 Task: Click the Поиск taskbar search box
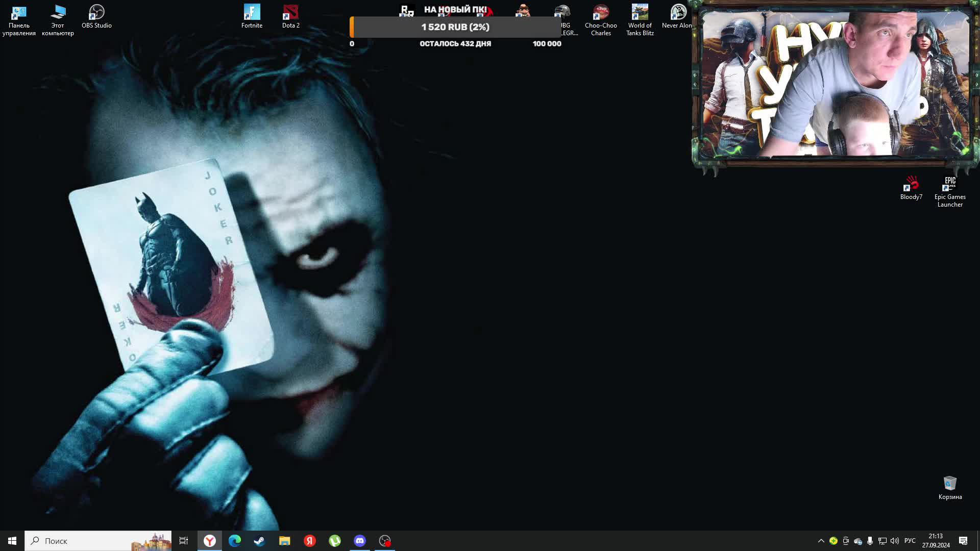tap(98, 541)
